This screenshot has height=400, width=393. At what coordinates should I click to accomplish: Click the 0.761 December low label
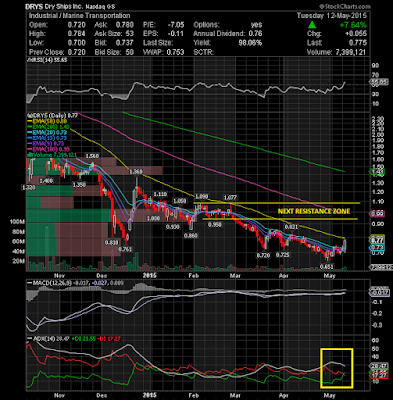pos(125,249)
